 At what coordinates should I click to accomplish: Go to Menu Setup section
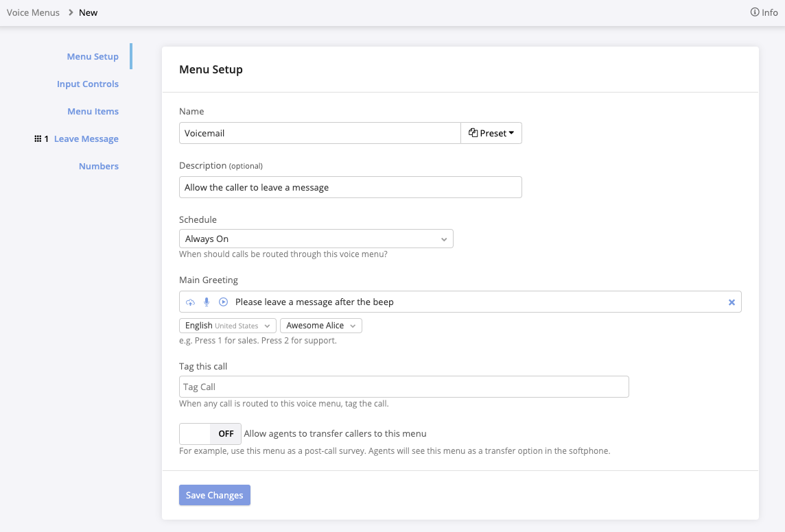(x=93, y=57)
